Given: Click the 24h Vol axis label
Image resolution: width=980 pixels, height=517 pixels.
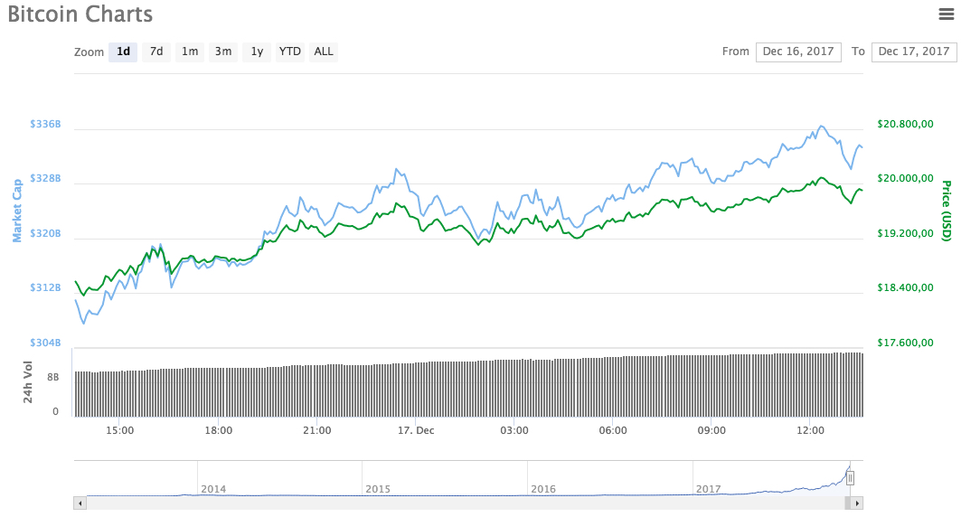Looking at the screenshot, I should click(x=28, y=381).
